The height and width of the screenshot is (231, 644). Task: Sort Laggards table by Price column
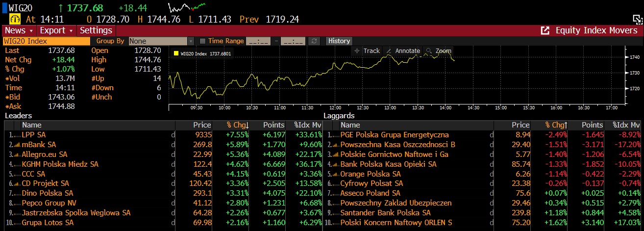(513, 125)
